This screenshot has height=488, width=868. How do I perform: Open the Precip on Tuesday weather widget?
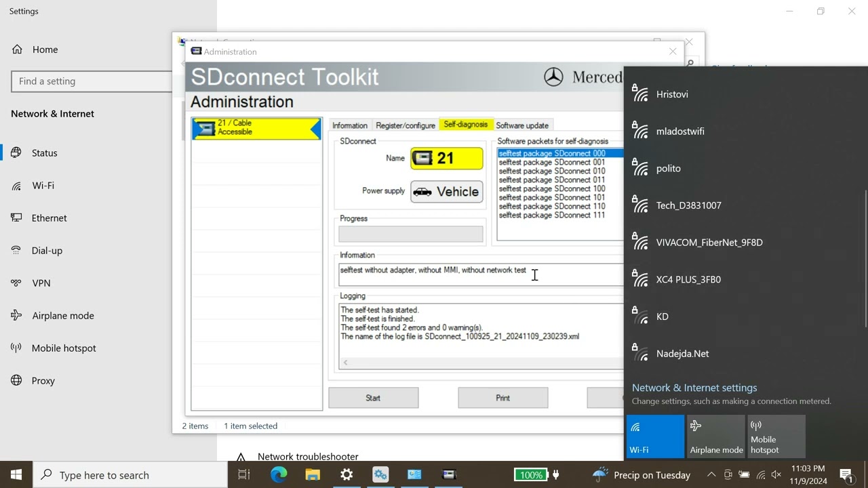click(642, 475)
